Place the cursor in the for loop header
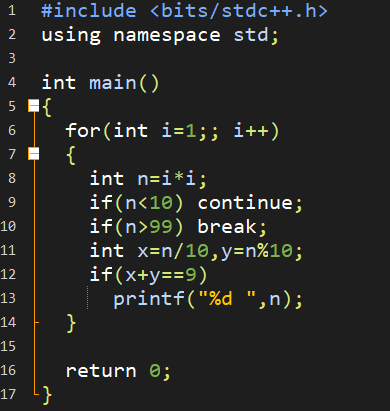 tap(172, 130)
